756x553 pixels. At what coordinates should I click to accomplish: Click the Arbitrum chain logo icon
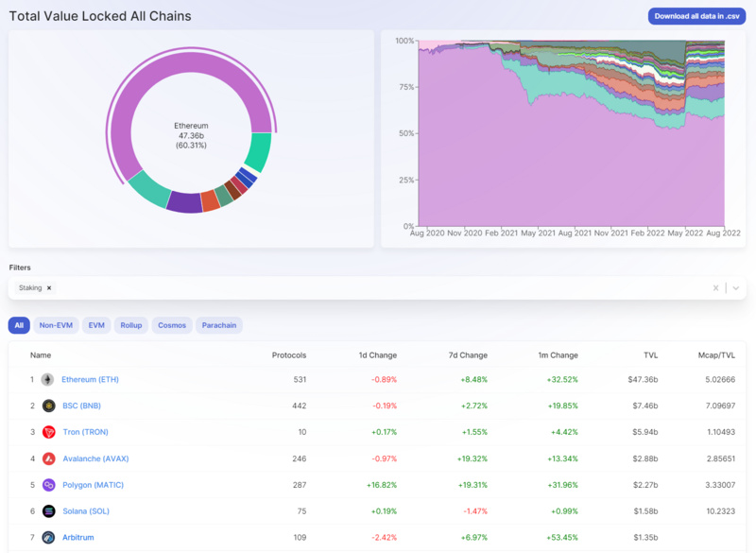coord(48,538)
